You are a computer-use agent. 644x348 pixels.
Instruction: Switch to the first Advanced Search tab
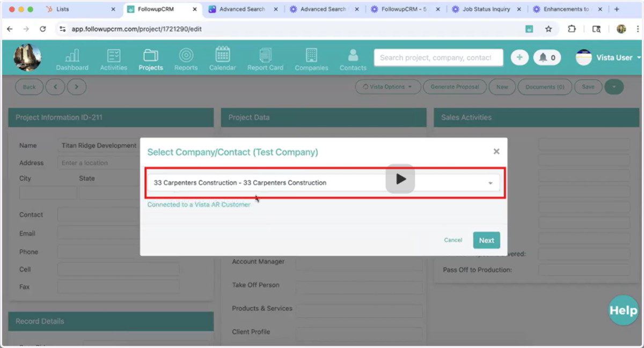tap(244, 9)
